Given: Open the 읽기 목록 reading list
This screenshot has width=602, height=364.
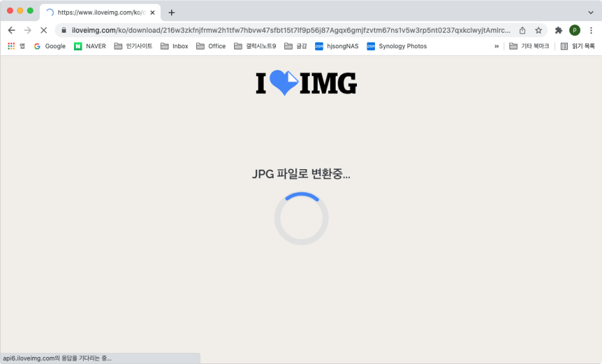Looking at the screenshot, I should click(578, 46).
